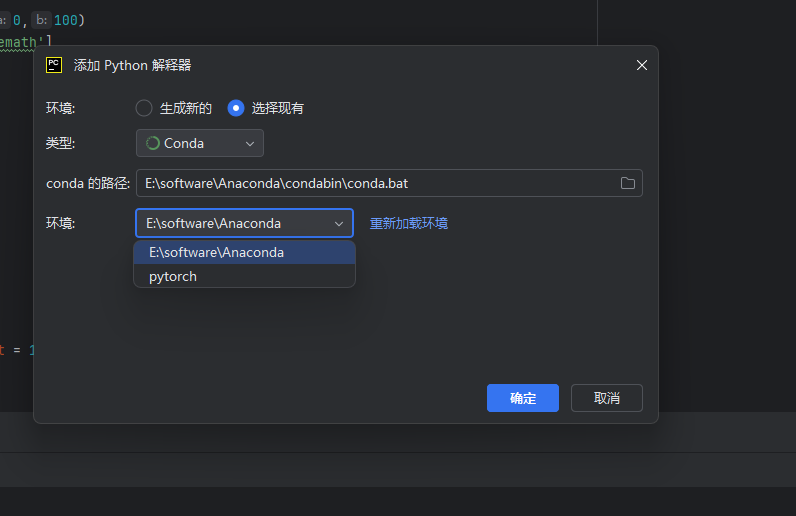796x516 pixels.
Task: Cancel with the 取消 button
Action: tap(607, 398)
